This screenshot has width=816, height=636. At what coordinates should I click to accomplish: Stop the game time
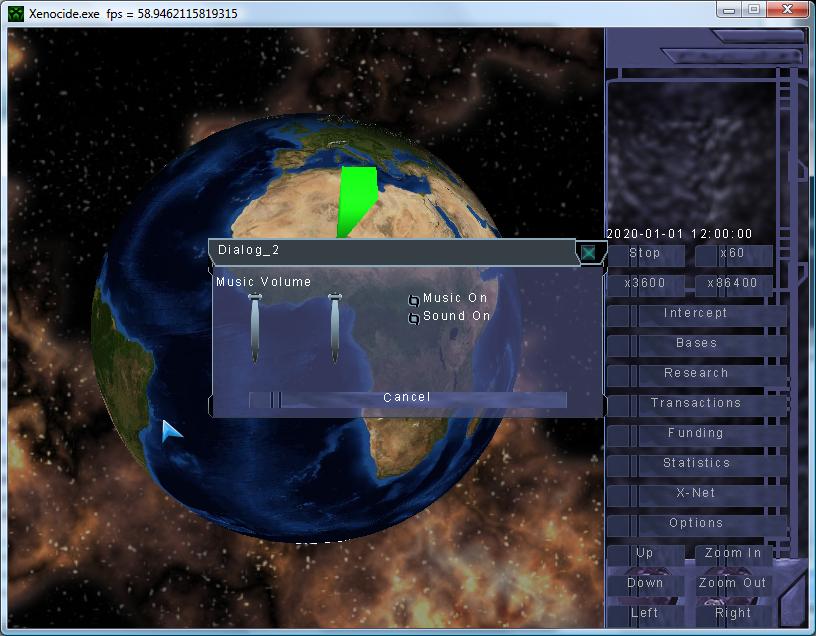645,255
